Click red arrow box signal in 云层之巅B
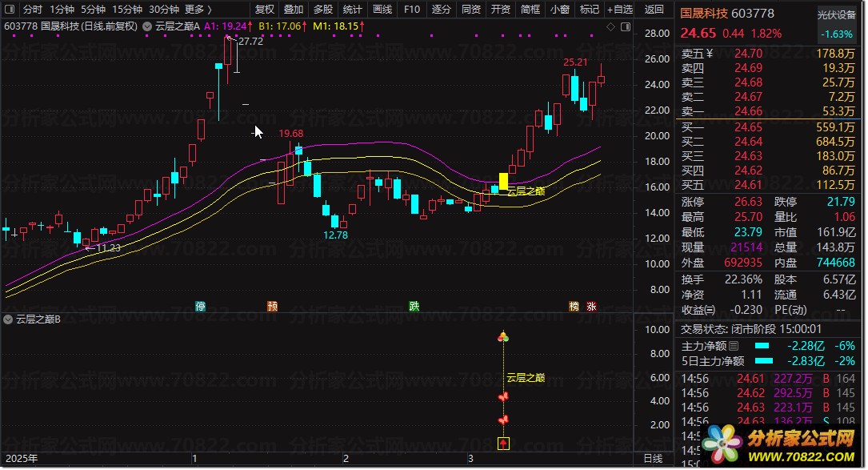Image resolution: width=868 pixels, height=470 pixels. tap(503, 444)
